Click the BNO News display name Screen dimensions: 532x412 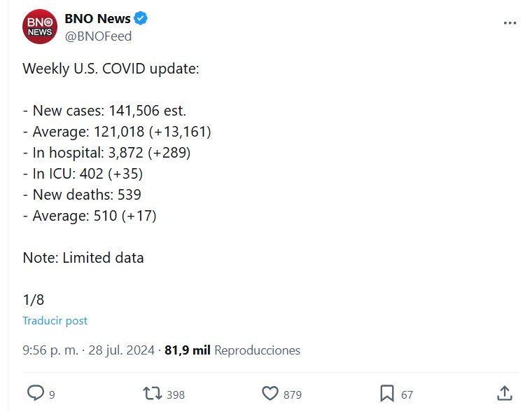(97, 19)
